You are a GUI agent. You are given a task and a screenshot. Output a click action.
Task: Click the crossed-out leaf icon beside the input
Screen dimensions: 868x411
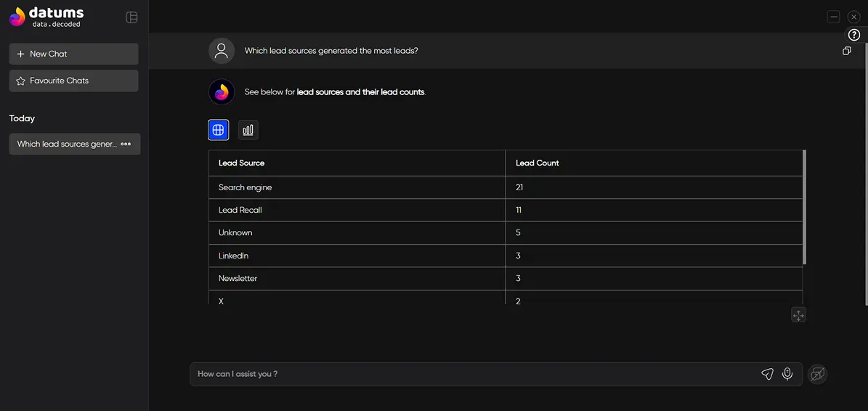pos(817,374)
